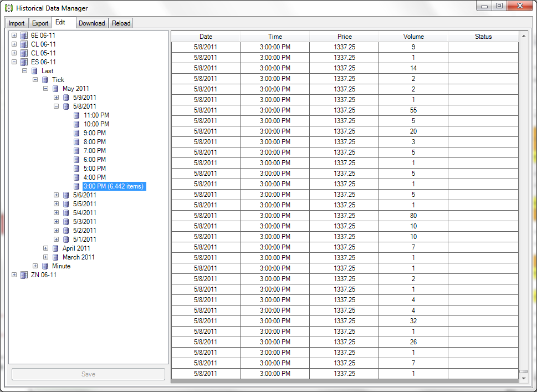This screenshot has height=392, width=537.
Task: Click the database icon beside May 2011
Action: pos(55,89)
